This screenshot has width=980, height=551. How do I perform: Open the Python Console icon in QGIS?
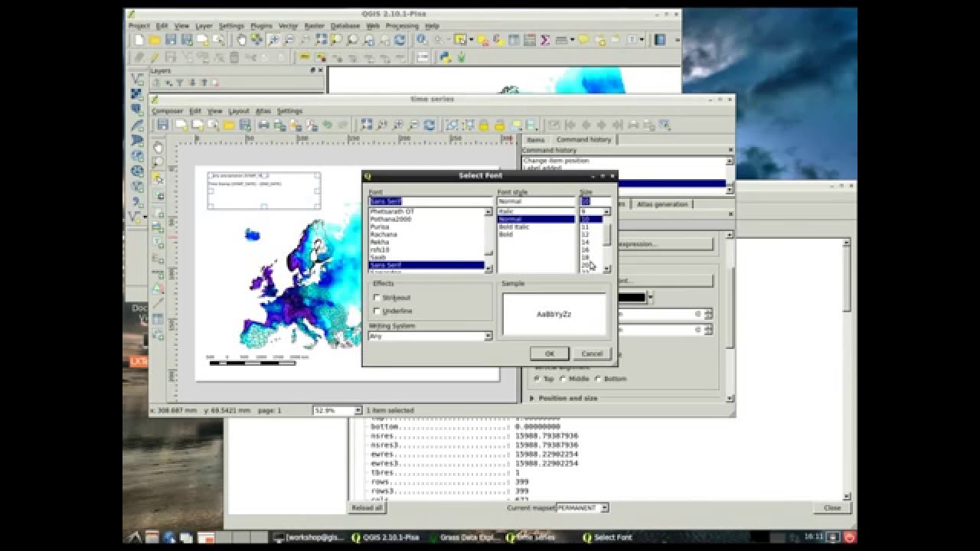click(445, 57)
